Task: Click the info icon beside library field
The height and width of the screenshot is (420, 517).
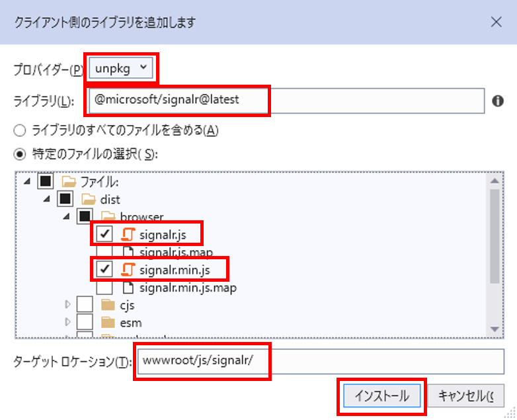Action: [x=498, y=101]
